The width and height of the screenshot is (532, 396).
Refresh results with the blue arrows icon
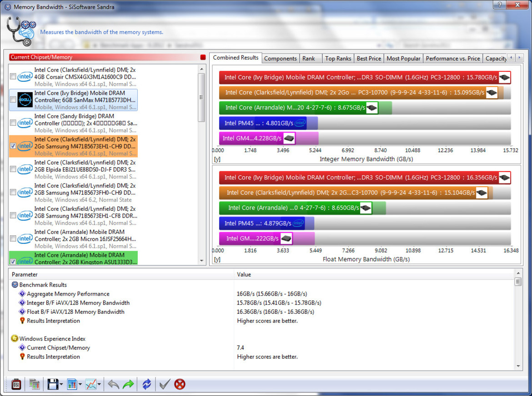(x=146, y=384)
